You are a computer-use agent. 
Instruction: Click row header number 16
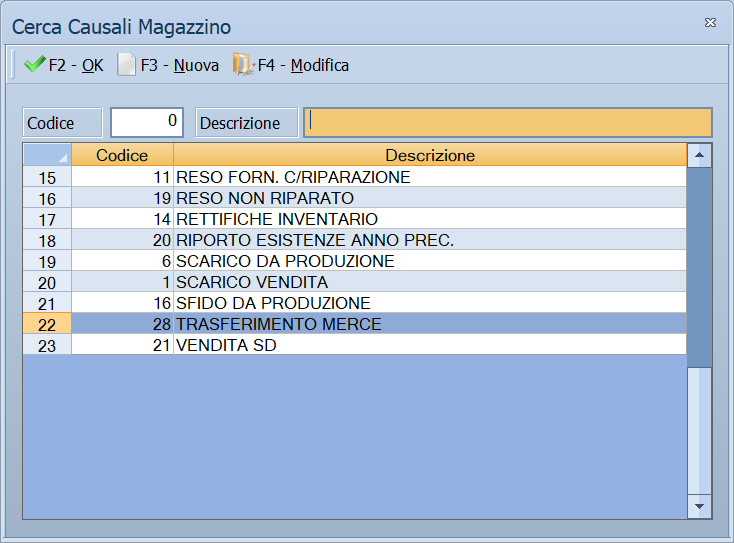[47, 198]
